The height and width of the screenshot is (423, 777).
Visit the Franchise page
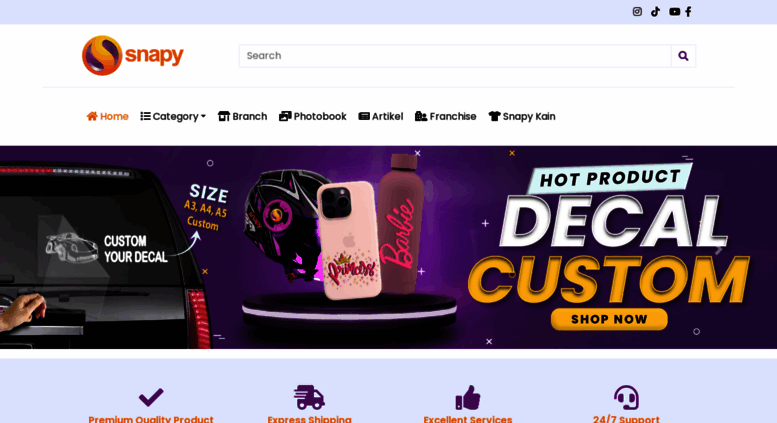click(x=445, y=116)
